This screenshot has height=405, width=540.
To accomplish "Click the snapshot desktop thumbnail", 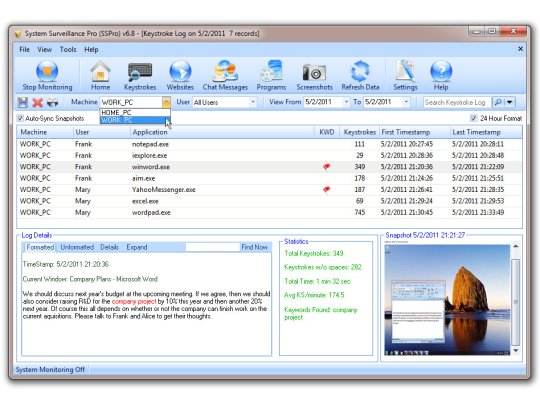I will [x=447, y=300].
